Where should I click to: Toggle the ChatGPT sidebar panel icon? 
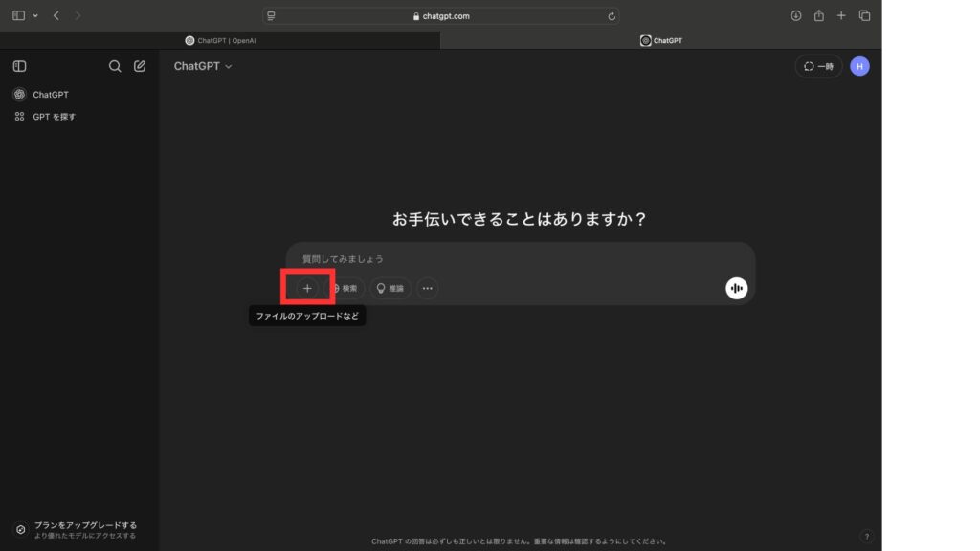click(19, 66)
